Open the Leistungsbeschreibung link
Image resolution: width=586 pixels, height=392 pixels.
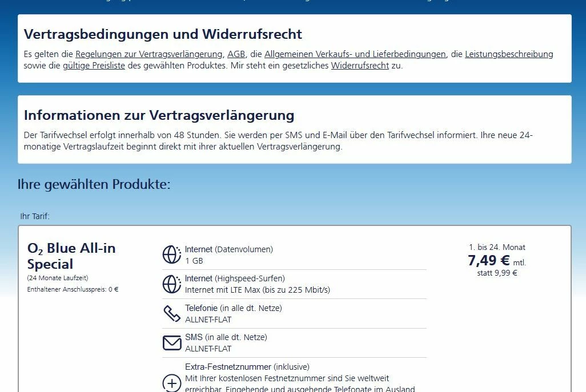(509, 54)
